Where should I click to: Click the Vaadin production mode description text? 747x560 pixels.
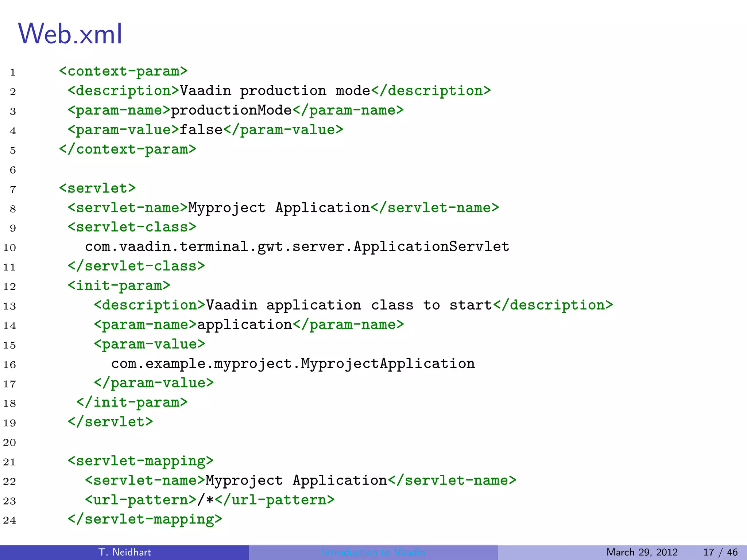[275, 91]
